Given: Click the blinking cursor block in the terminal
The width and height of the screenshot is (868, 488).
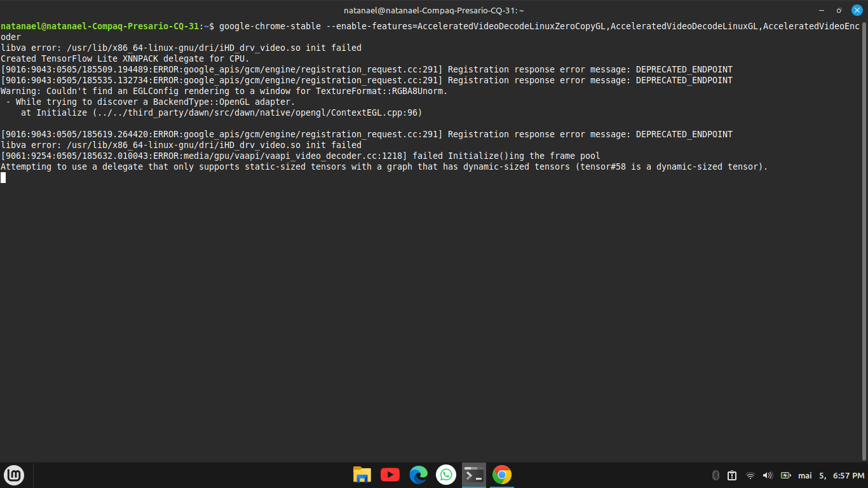Looking at the screenshot, I should [x=3, y=178].
